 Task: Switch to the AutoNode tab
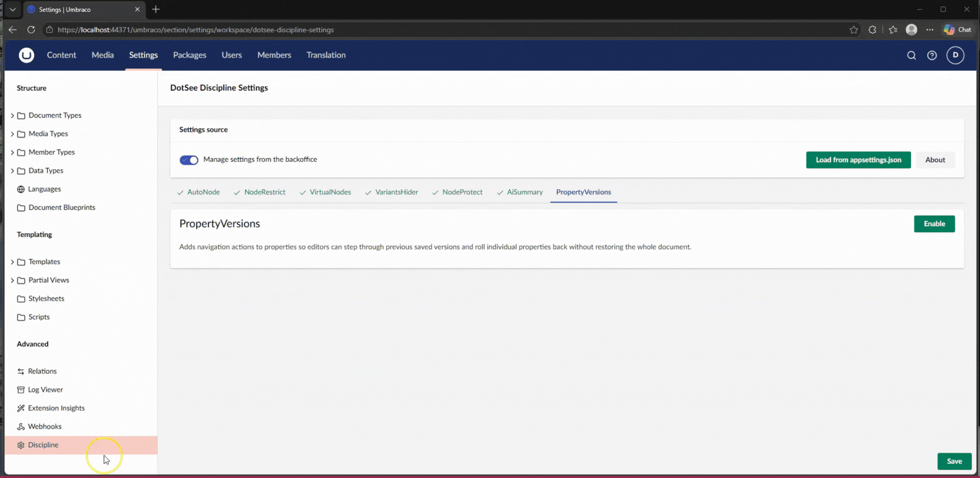coord(198,192)
